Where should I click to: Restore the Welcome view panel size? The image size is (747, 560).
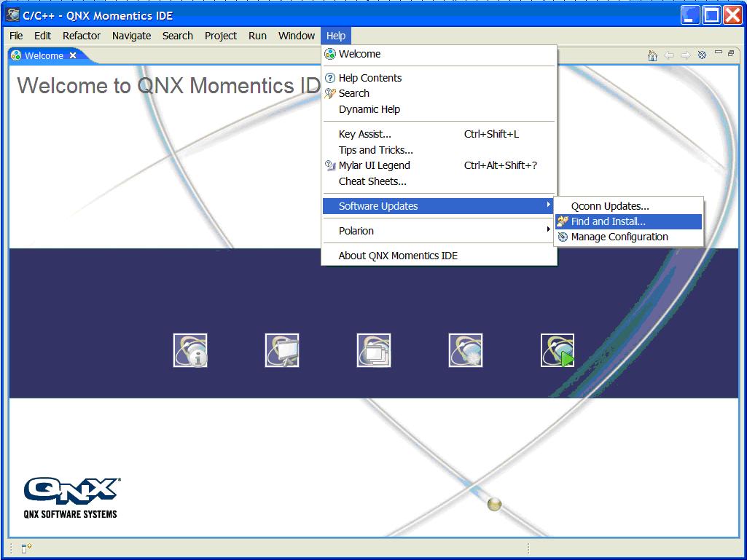point(731,53)
